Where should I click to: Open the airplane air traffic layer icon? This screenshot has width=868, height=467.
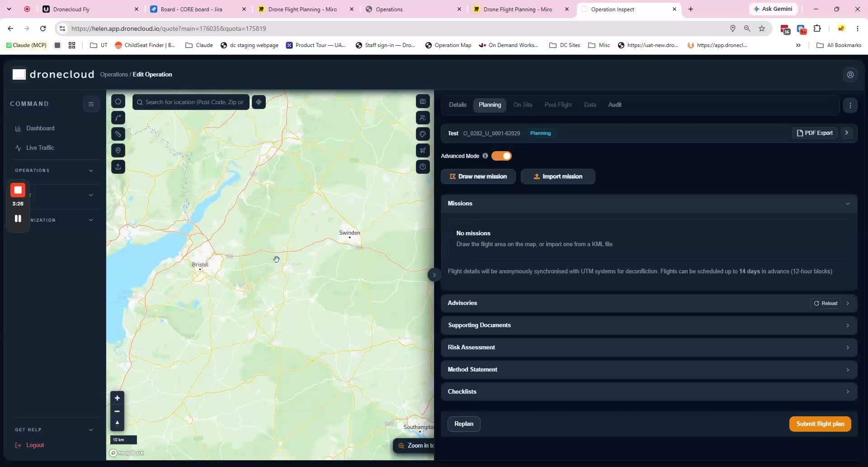(x=423, y=150)
